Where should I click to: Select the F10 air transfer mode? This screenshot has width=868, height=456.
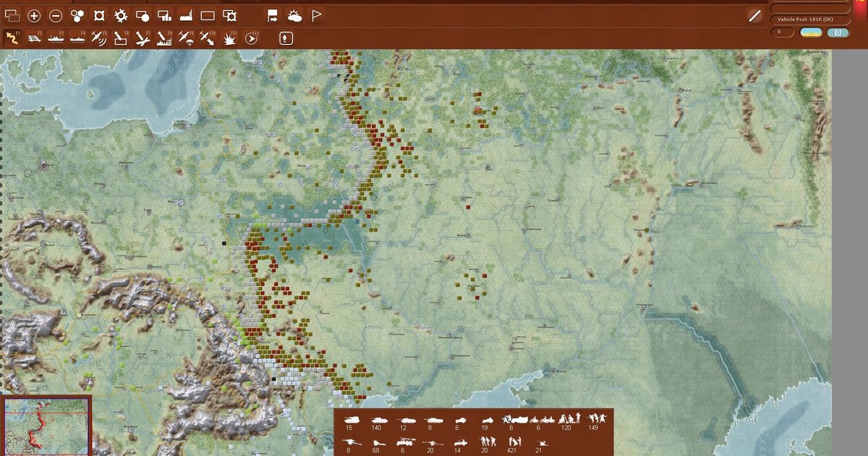[208, 37]
